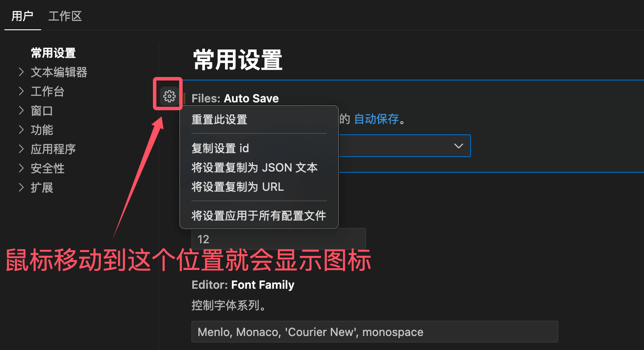Expand the 扩展 section chevron
644x350 pixels.
coord(21,188)
